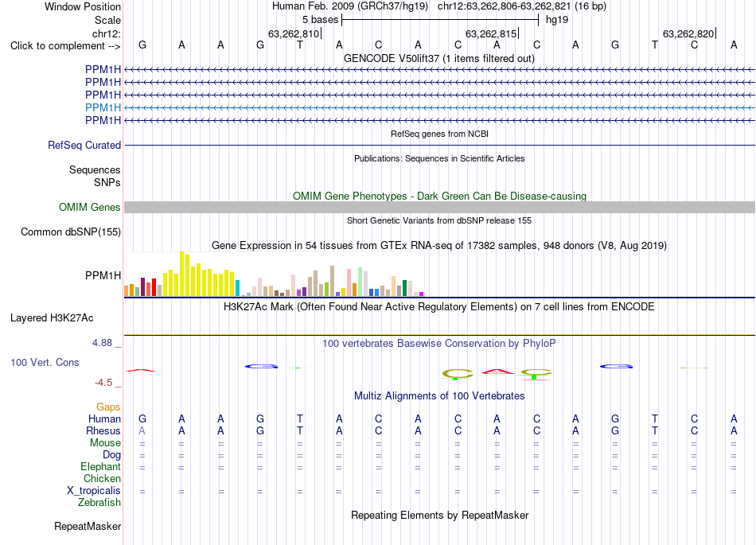This screenshot has width=756, height=545.
Task: Click the gray OMIM Genes item bar
Action: point(439,207)
